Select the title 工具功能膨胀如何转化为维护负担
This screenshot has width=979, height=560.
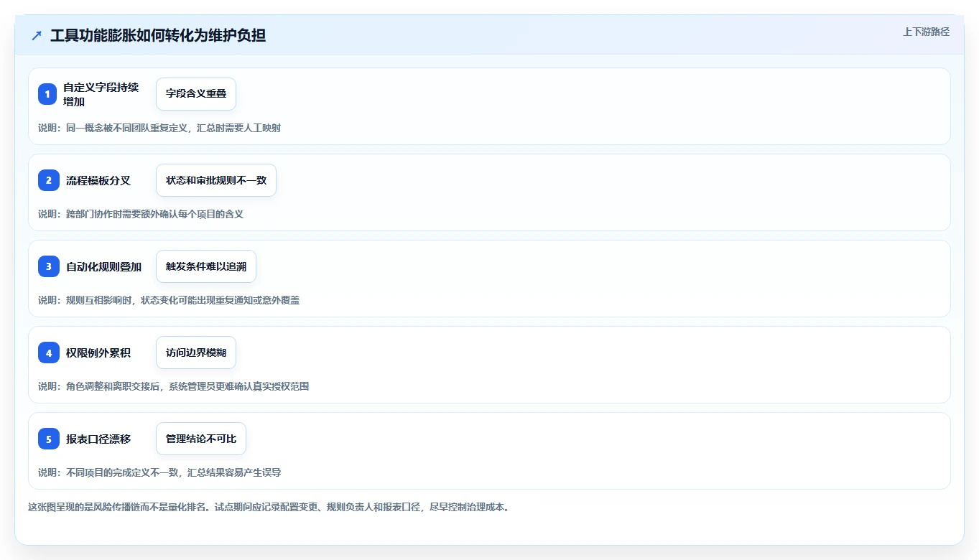158,35
